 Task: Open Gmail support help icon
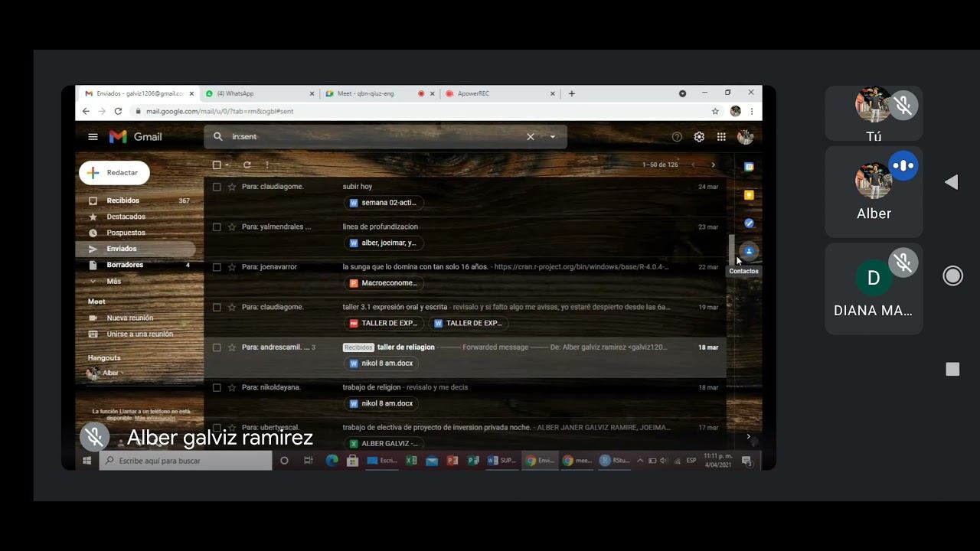click(677, 137)
